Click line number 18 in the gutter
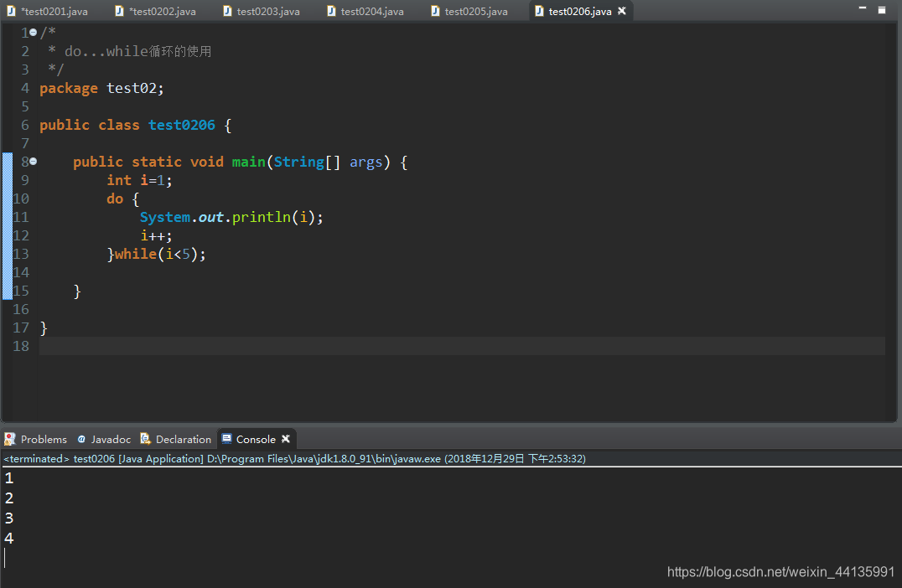Image resolution: width=902 pixels, height=588 pixels. [x=21, y=346]
